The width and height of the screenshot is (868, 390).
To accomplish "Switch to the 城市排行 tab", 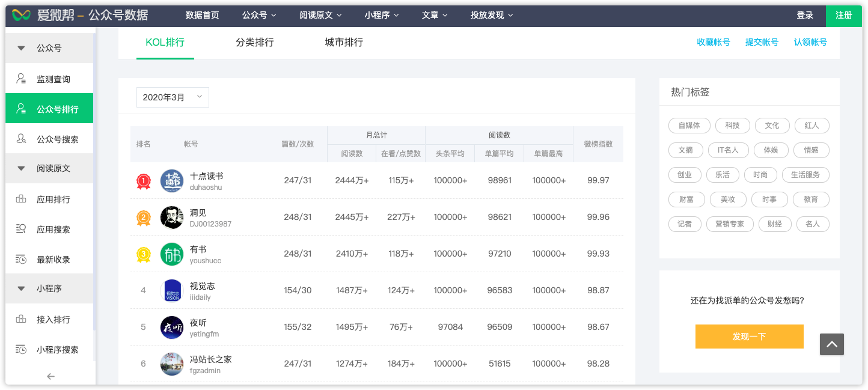I will pyautogui.click(x=344, y=43).
